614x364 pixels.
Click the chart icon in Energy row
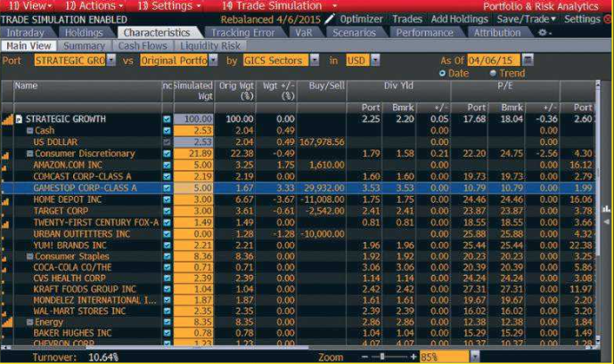point(7,322)
